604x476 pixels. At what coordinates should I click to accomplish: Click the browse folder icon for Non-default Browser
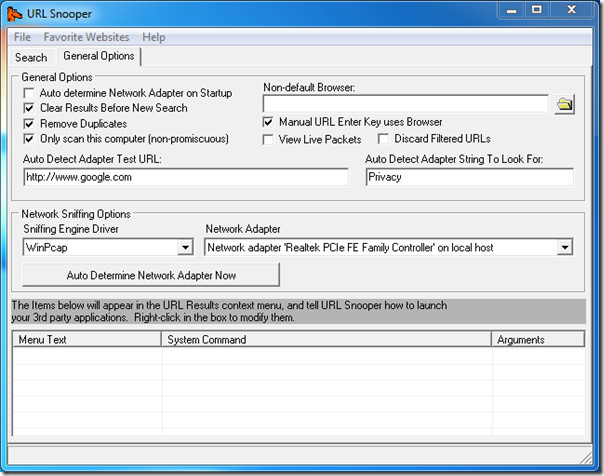[x=565, y=104]
